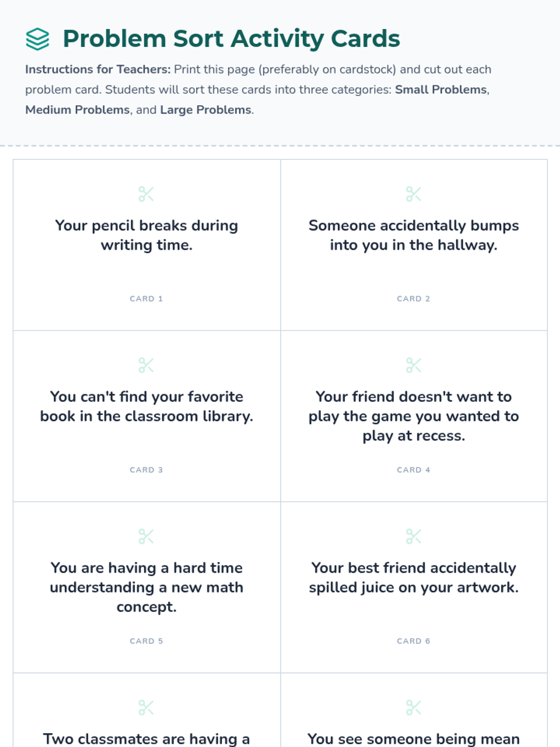
Task: Click the scissors icon on Card 6
Action: (413, 536)
